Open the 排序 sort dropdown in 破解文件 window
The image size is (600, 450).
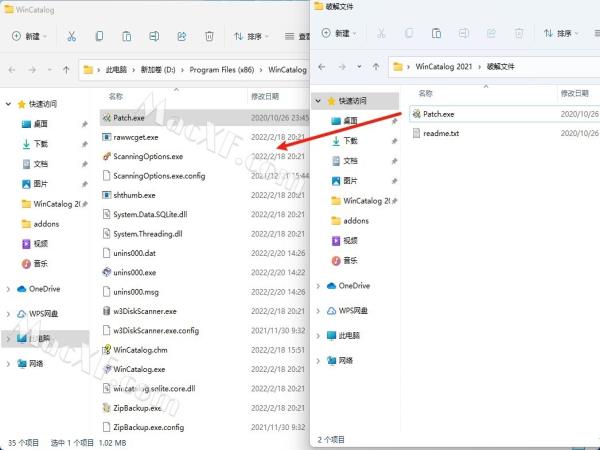[561, 33]
